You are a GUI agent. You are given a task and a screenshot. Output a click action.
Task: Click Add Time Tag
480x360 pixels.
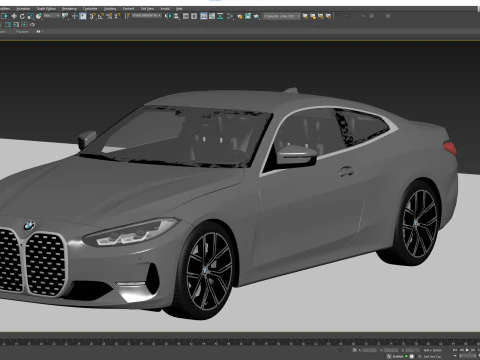click(432, 357)
